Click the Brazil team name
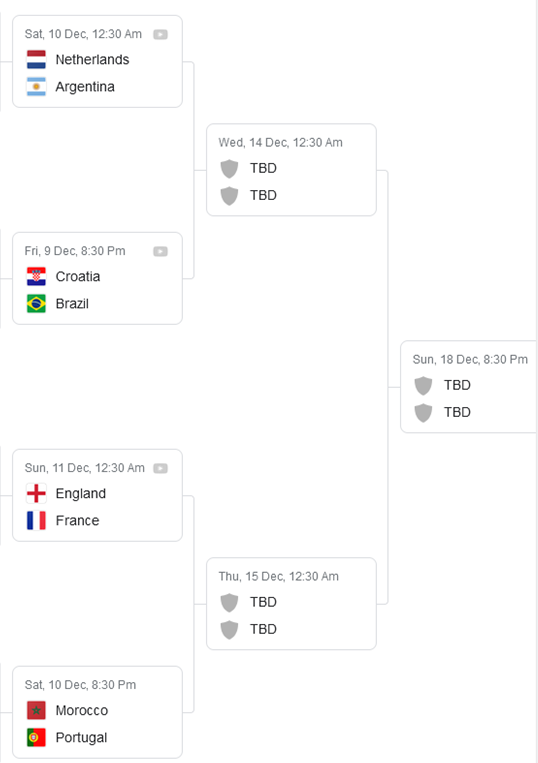This screenshot has width=538, height=763. click(x=72, y=304)
